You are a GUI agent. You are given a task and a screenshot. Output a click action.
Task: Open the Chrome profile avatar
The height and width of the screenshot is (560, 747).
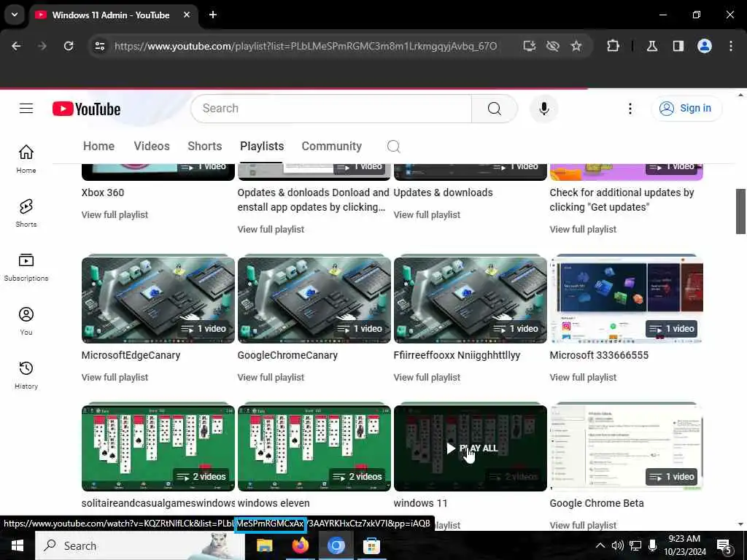click(705, 46)
